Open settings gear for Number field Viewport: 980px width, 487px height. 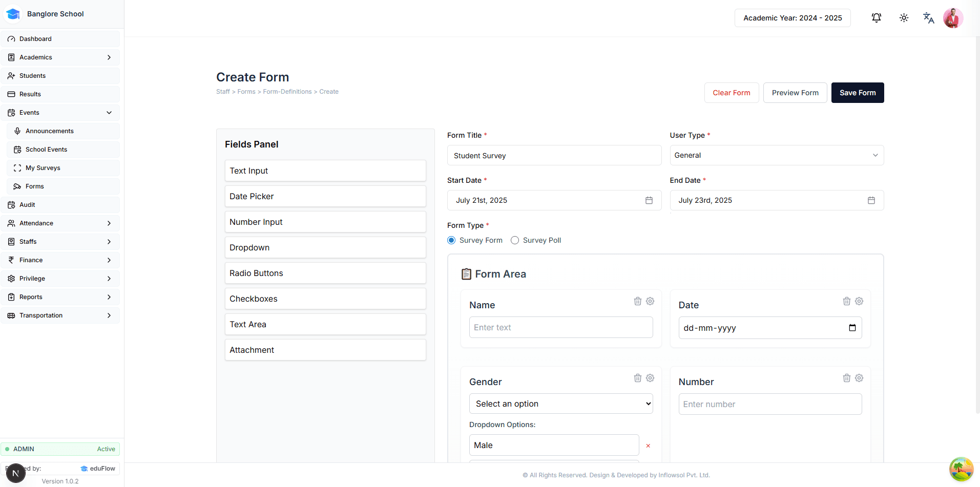[859, 378]
